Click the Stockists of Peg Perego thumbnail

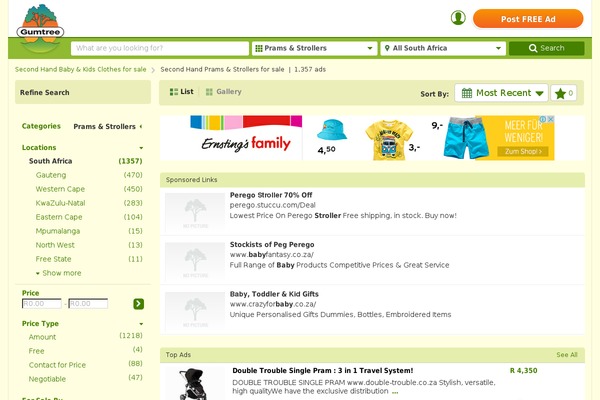tap(195, 262)
